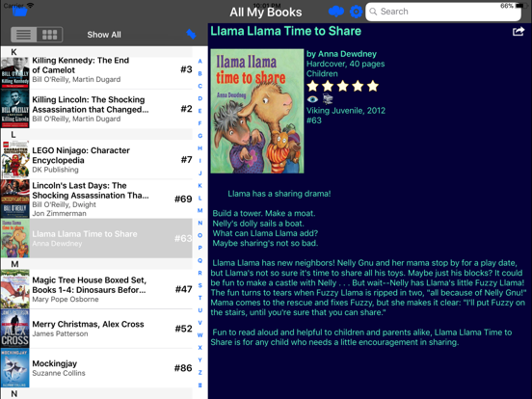The height and width of the screenshot is (399, 532).
Task: Select Llama Llama Time to Share row
Action: click(96, 238)
